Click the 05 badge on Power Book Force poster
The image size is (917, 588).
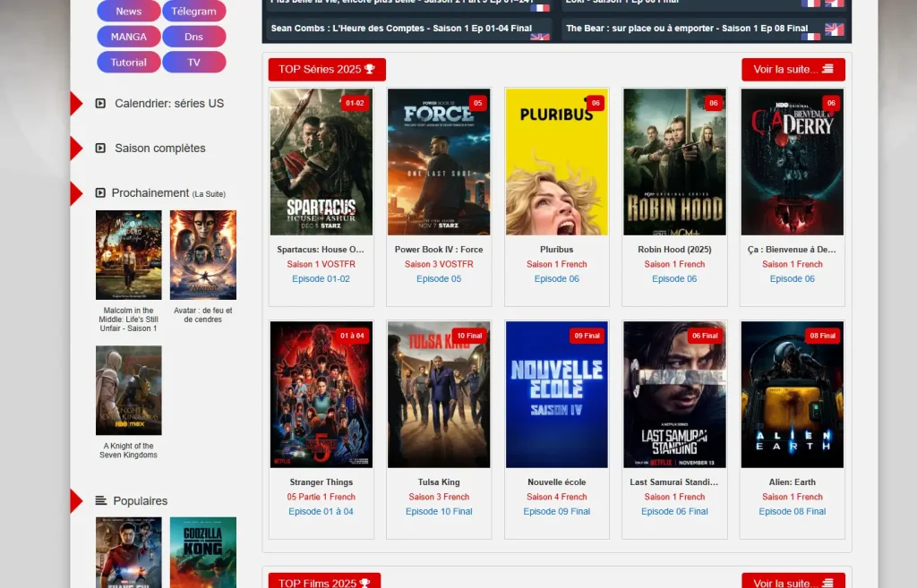point(478,103)
